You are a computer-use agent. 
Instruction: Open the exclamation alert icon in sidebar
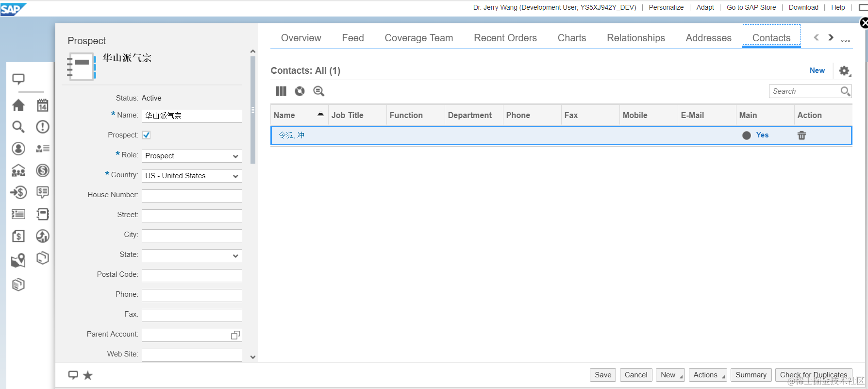[43, 127]
